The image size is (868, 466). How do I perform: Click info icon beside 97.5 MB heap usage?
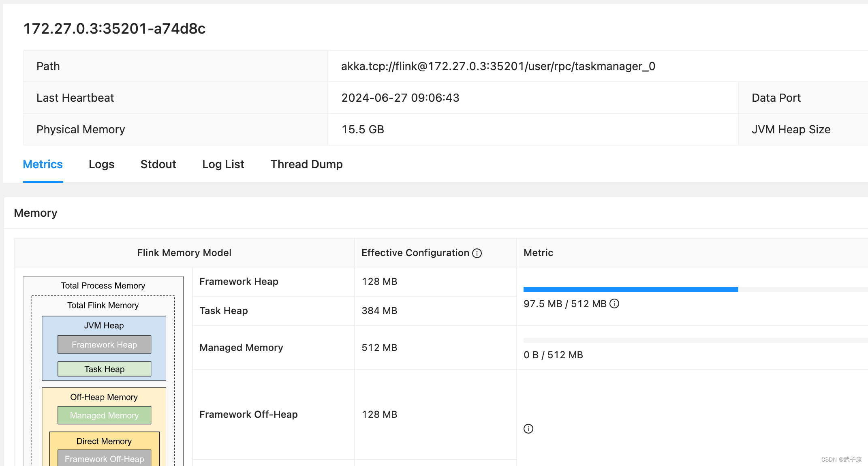[x=614, y=304]
